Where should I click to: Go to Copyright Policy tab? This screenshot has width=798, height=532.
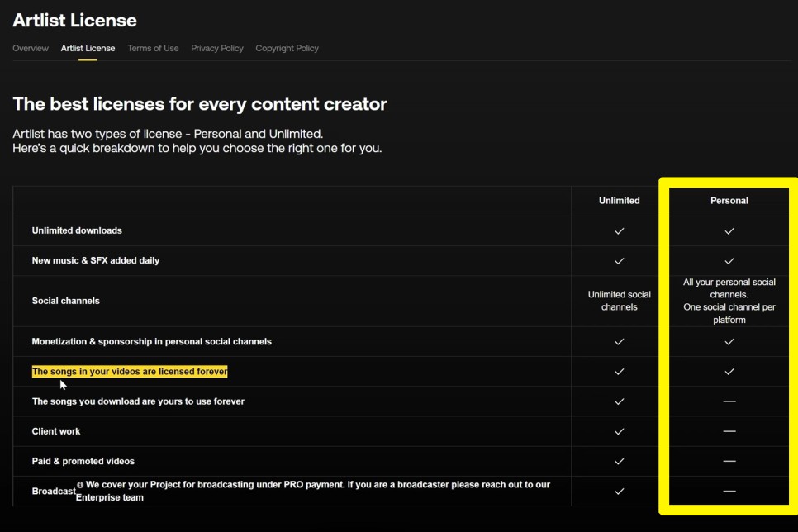[287, 48]
